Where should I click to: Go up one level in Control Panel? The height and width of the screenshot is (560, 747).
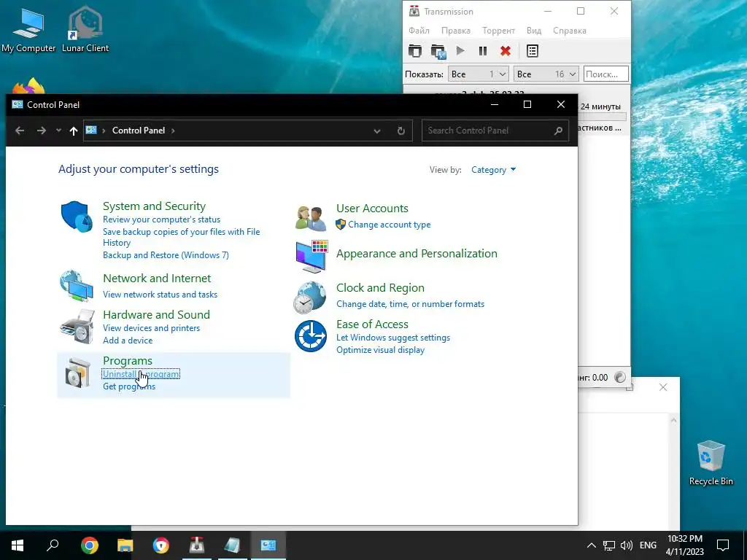coord(74,131)
